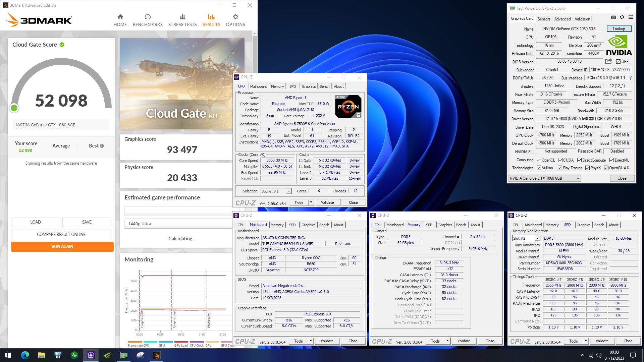Click the LOAD button in 3DMark
This screenshot has width=644, height=362.
point(36,222)
